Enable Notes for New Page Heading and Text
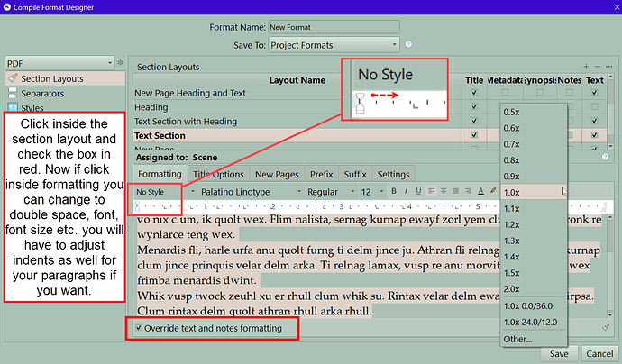 569,93
